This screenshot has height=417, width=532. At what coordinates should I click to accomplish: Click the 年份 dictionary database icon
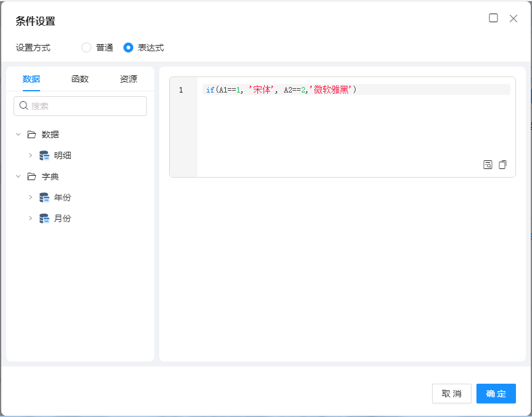[x=44, y=197]
